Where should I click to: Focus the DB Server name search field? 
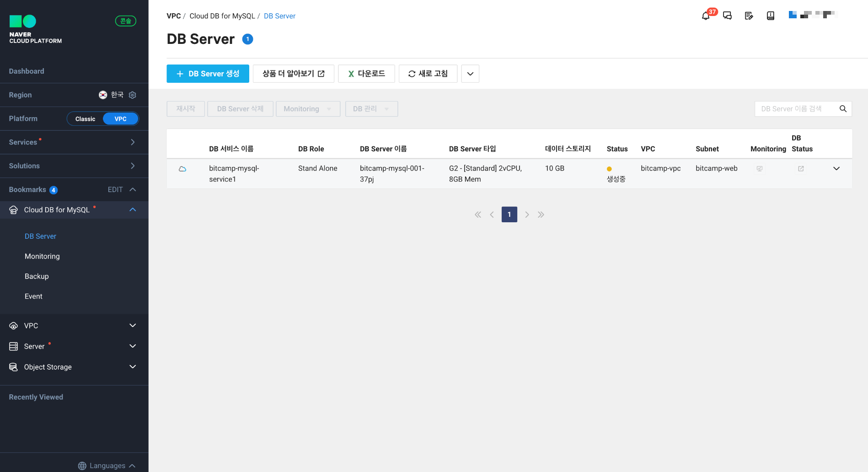pos(796,109)
